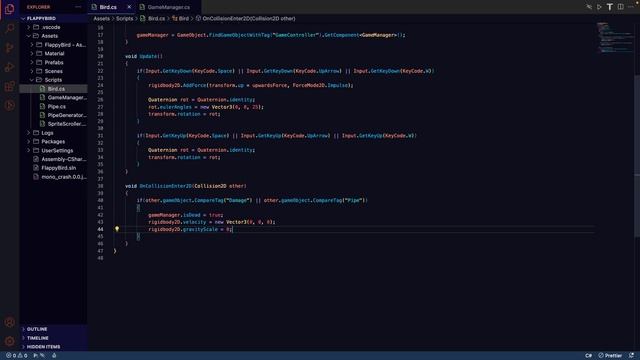Viewport: 640px width, 360px height.
Task: Click the project flag icon in status bar
Action: pyautogui.click(x=39, y=356)
